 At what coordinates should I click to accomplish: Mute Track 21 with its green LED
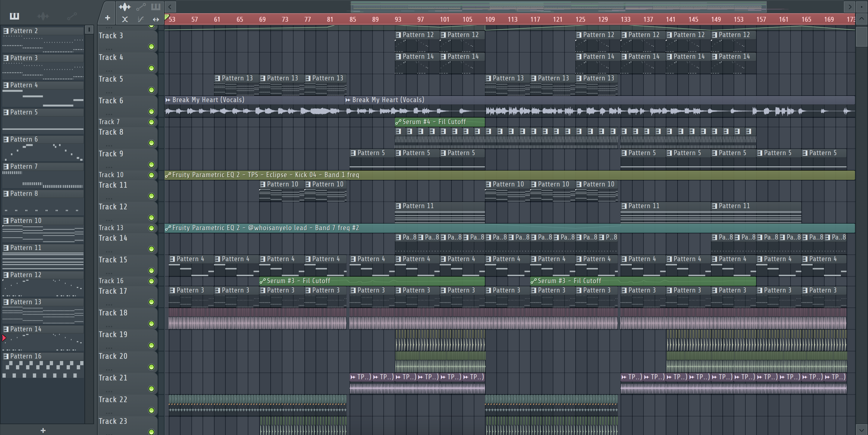[x=151, y=389]
